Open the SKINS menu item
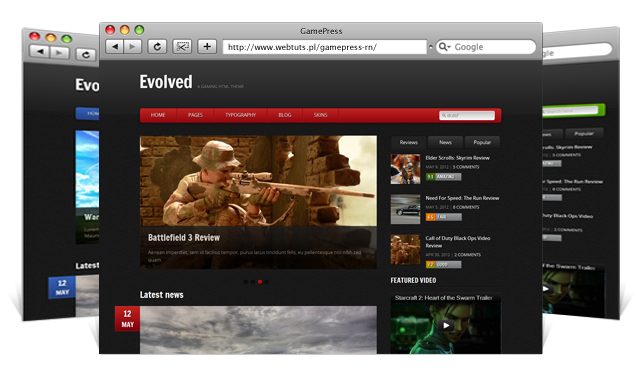The height and width of the screenshot is (375, 640). coord(320,115)
